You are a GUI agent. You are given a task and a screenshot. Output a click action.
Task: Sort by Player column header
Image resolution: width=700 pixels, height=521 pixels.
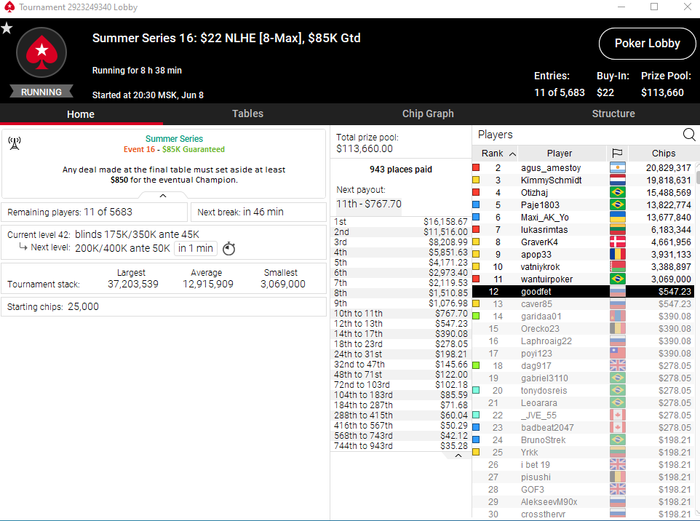pyautogui.click(x=559, y=153)
